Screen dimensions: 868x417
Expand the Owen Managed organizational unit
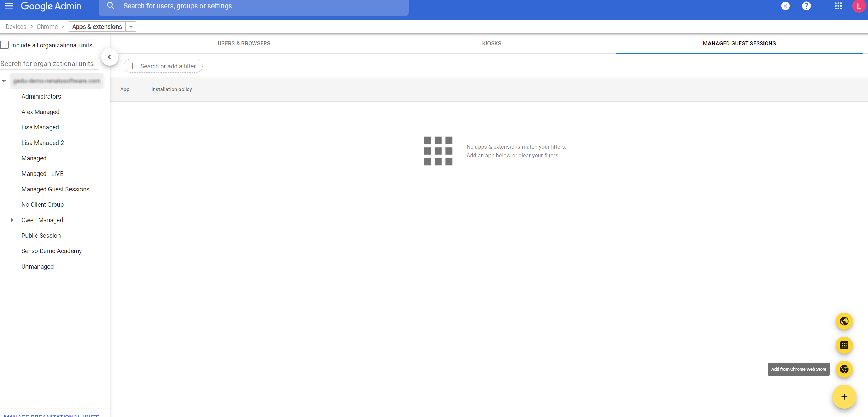click(12, 220)
